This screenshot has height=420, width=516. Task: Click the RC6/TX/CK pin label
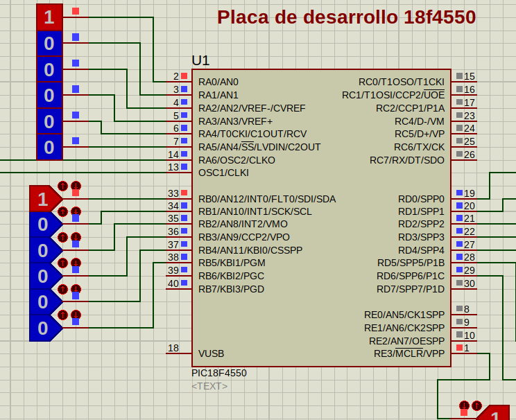pos(419,147)
